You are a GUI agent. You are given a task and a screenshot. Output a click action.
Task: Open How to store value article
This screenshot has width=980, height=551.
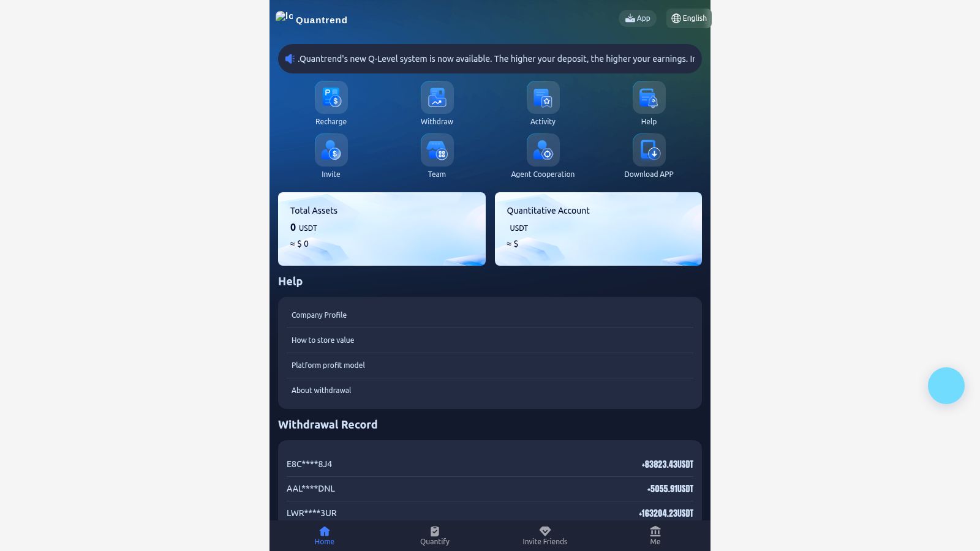[x=323, y=340]
